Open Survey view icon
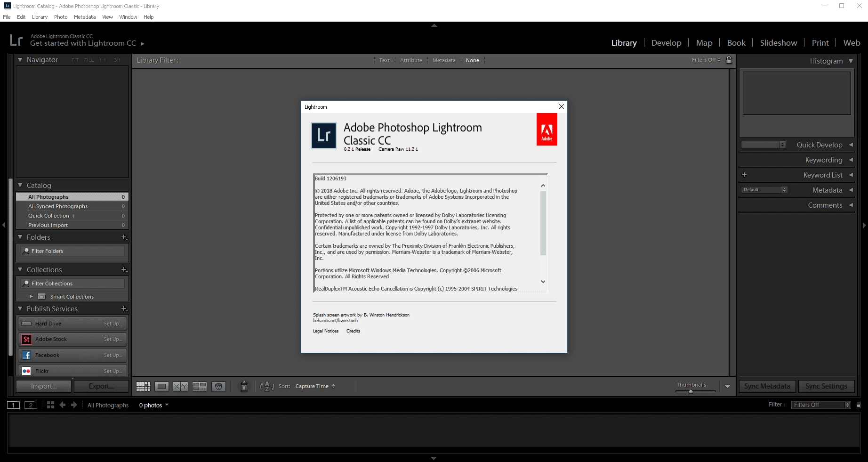Viewport: 868px width, 462px height. [200, 386]
